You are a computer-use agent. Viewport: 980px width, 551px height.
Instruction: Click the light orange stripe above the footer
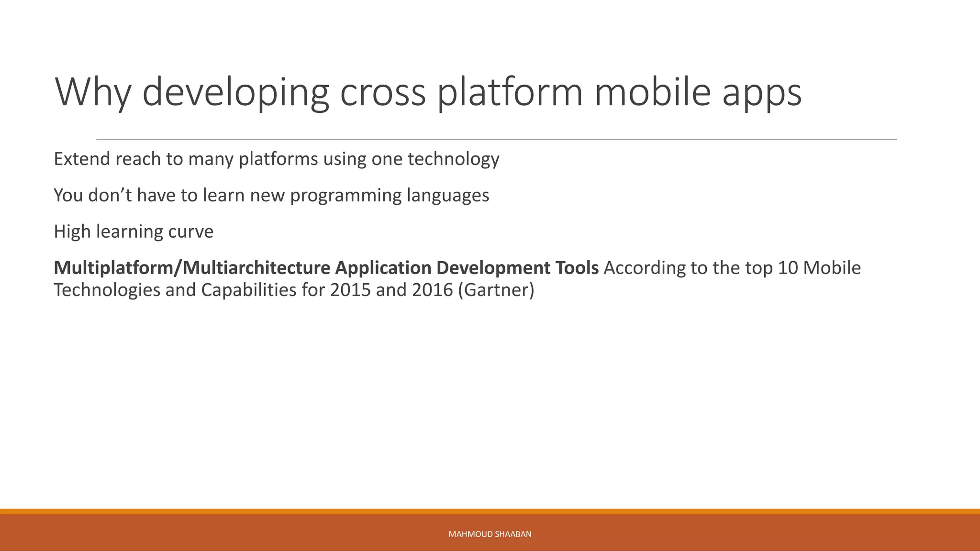(490, 511)
